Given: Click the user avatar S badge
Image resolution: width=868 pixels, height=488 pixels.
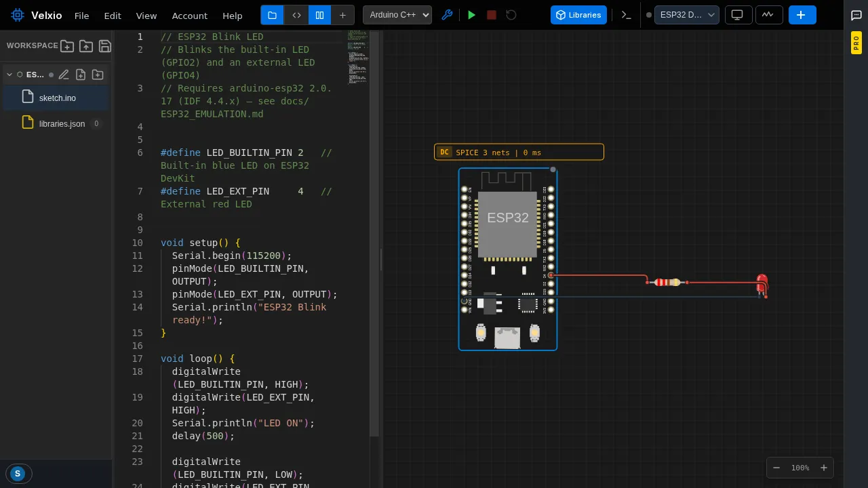Looking at the screenshot, I should coord(18,474).
